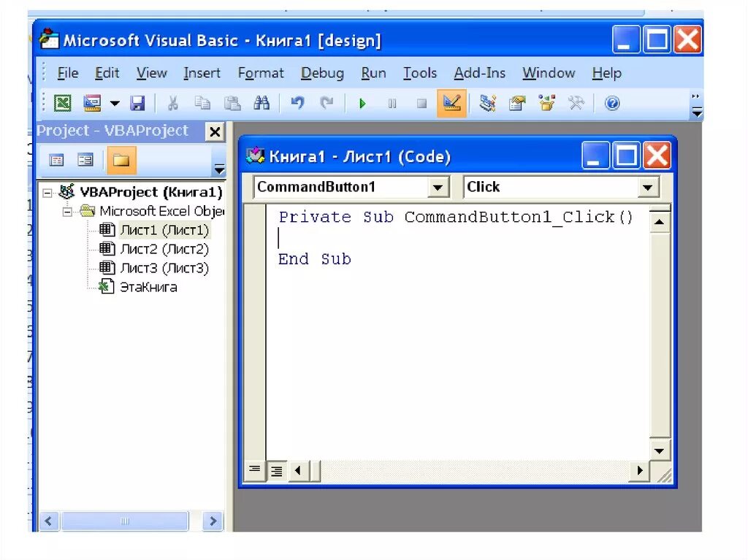748x560 pixels.
Task: Toggle Folders icon in Project panel
Action: (x=121, y=161)
